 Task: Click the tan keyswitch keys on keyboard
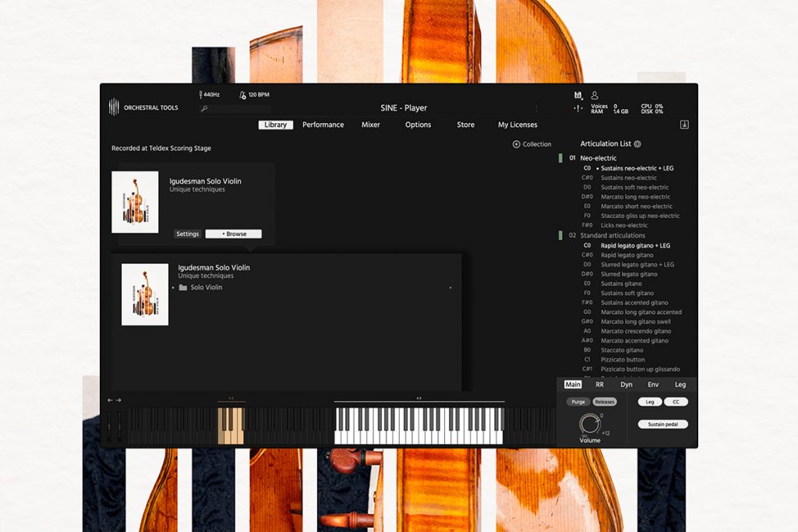[x=231, y=426]
